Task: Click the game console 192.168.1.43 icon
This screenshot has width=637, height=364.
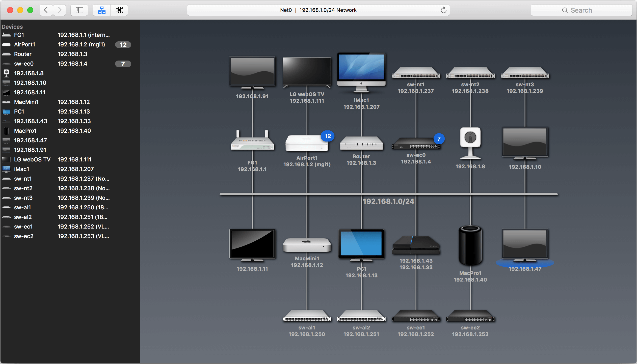Action: click(x=416, y=245)
